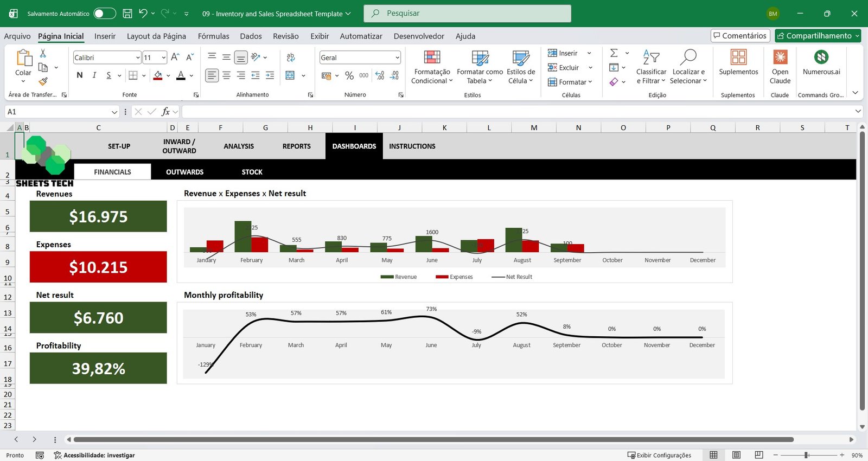Click the Wrap Text icon
Image resolution: width=868 pixels, height=461 pixels.
click(x=291, y=57)
